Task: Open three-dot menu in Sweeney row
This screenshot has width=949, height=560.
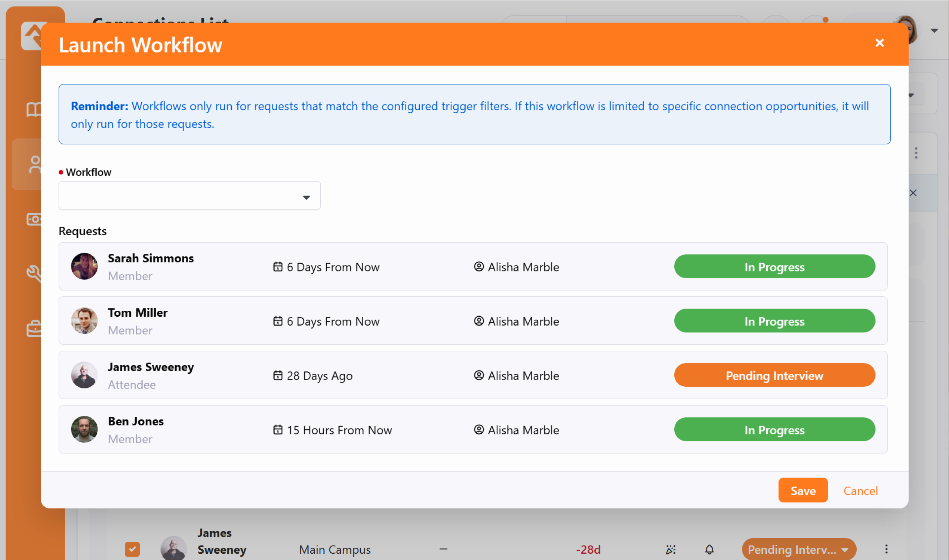Action: coord(886,549)
